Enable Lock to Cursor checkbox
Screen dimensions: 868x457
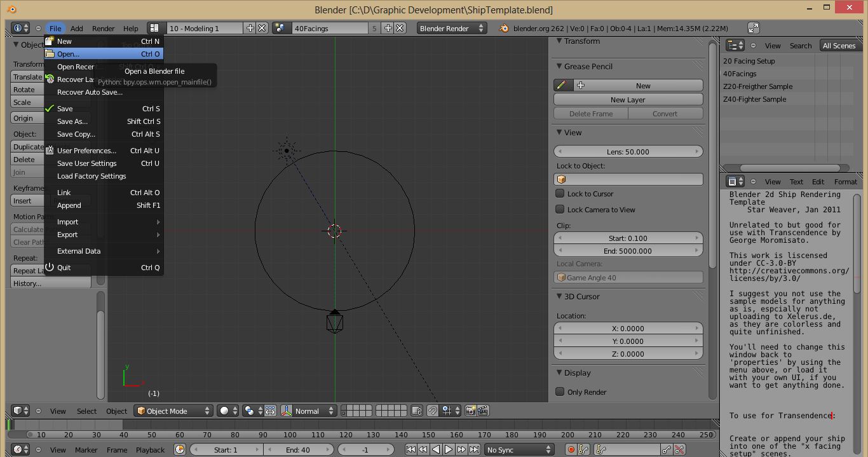(x=560, y=193)
